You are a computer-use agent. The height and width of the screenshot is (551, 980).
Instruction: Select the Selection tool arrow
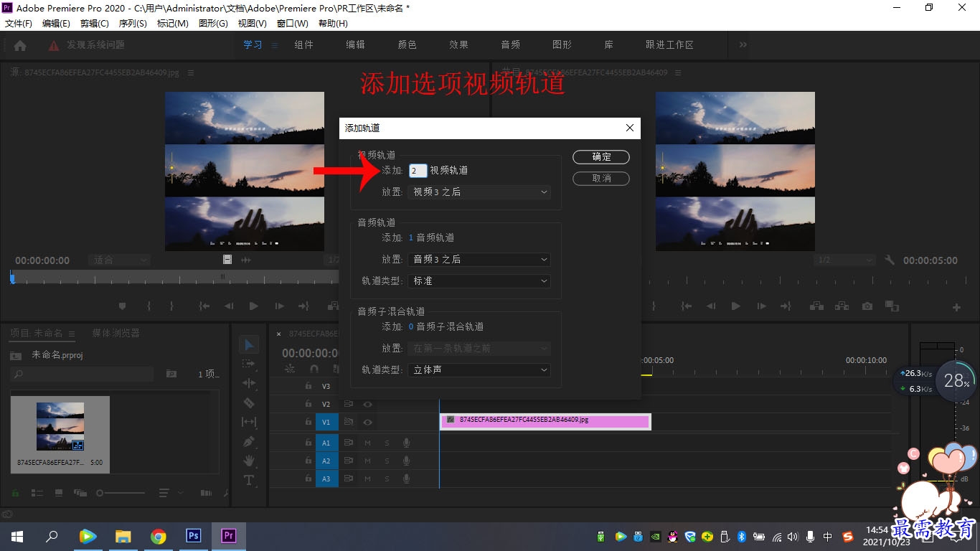click(x=249, y=345)
